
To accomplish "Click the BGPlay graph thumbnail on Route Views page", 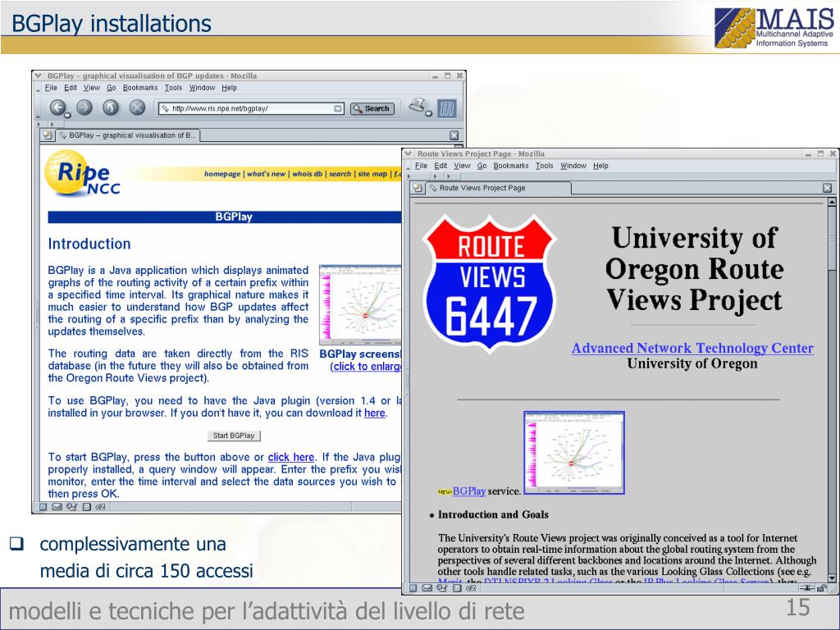I will (573, 453).
